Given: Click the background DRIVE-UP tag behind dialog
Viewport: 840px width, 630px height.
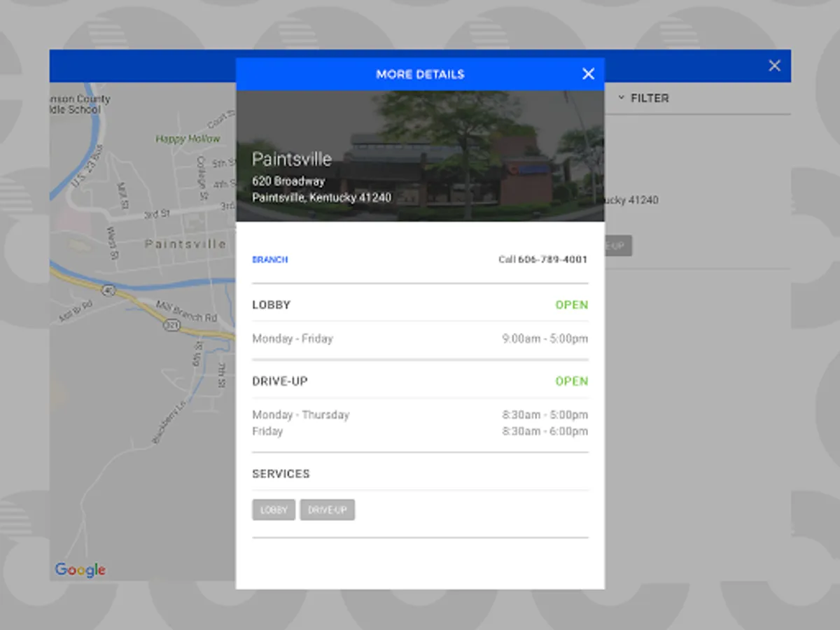Looking at the screenshot, I should pyautogui.click(x=618, y=246).
